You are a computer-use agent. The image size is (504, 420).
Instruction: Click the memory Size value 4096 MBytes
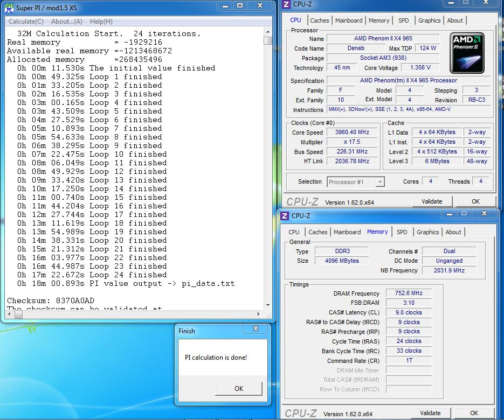tap(342, 261)
